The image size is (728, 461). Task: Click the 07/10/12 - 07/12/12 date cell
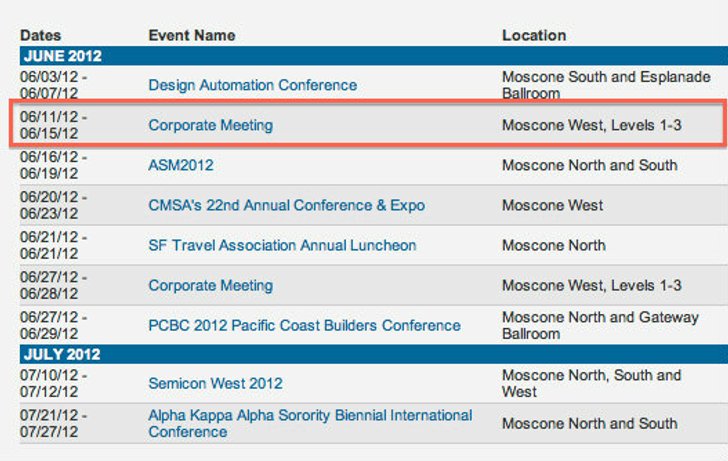point(54,383)
